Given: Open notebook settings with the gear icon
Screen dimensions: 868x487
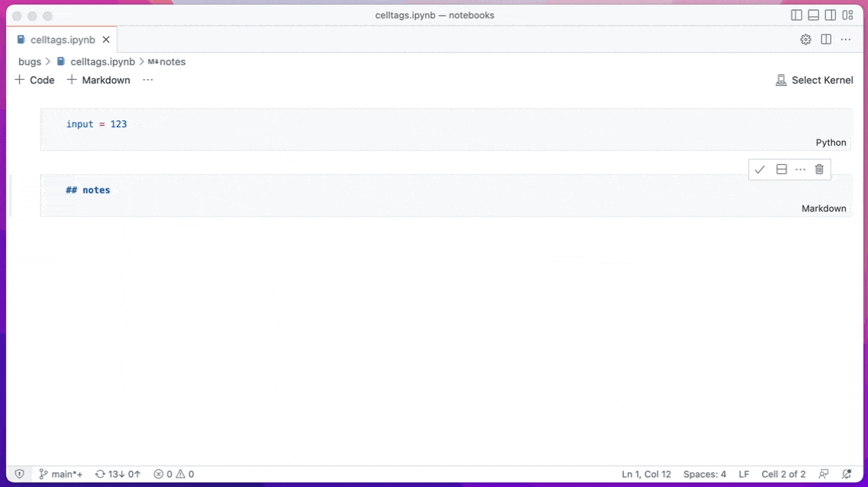Looking at the screenshot, I should pyautogui.click(x=805, y=39).
